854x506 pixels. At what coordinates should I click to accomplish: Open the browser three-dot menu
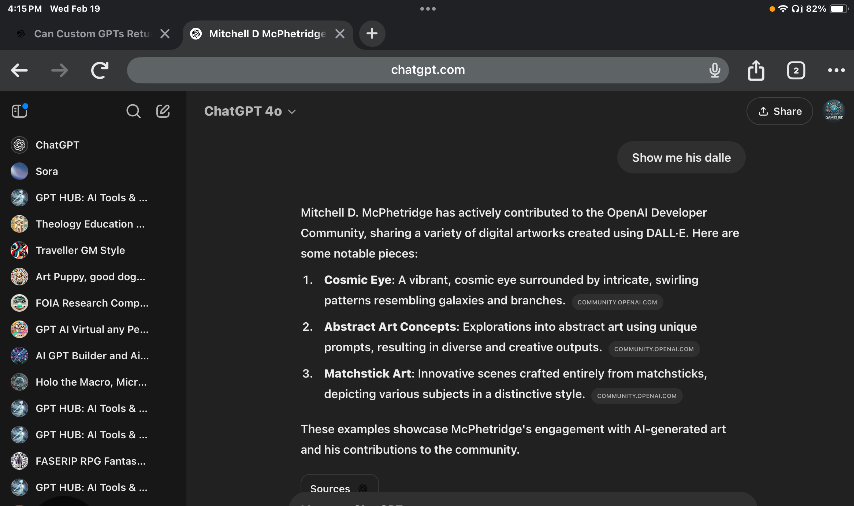pyautogui.click(x=836, y=70)
